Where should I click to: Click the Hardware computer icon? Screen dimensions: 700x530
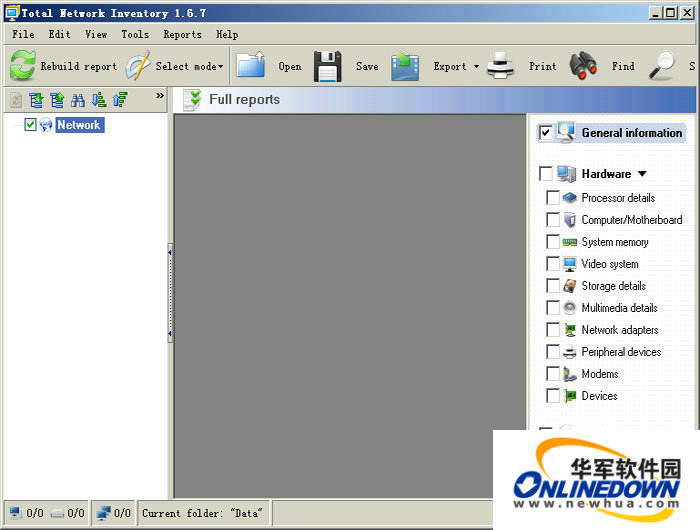[x=567, y=174]
